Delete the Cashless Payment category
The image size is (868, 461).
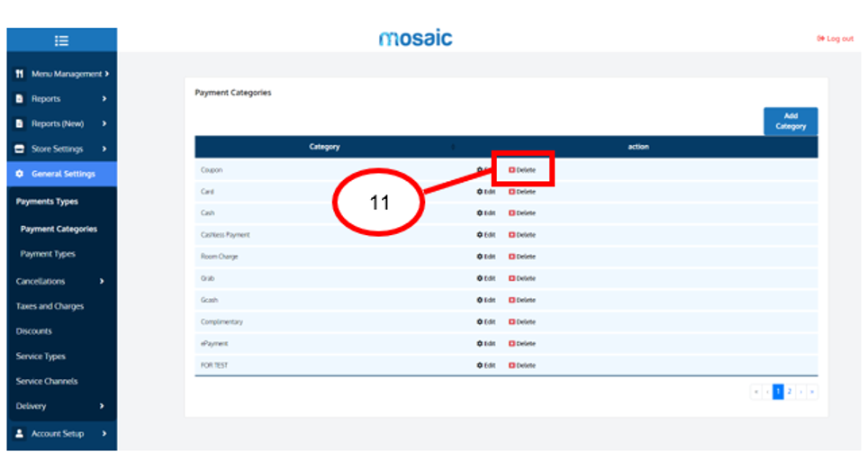522,235
